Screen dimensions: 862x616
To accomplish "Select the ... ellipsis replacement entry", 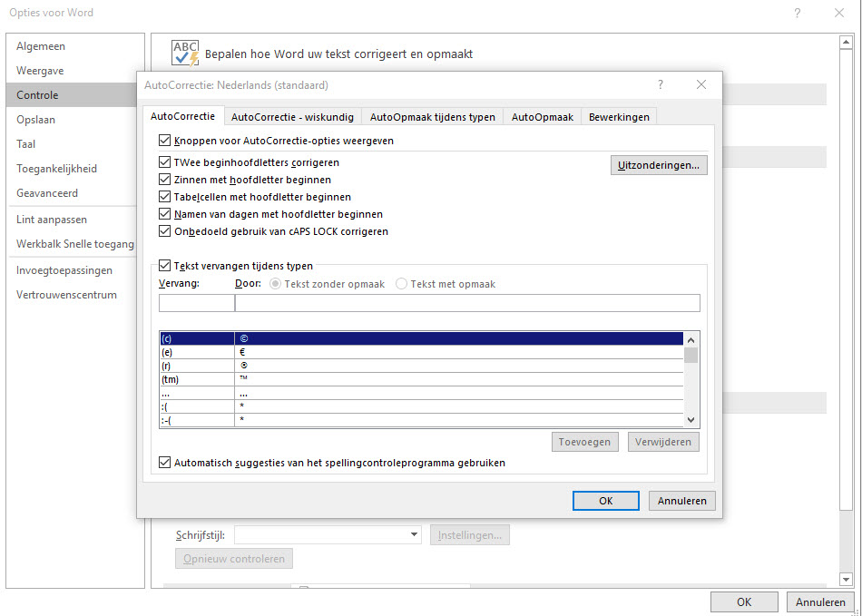I will (422, 393).
